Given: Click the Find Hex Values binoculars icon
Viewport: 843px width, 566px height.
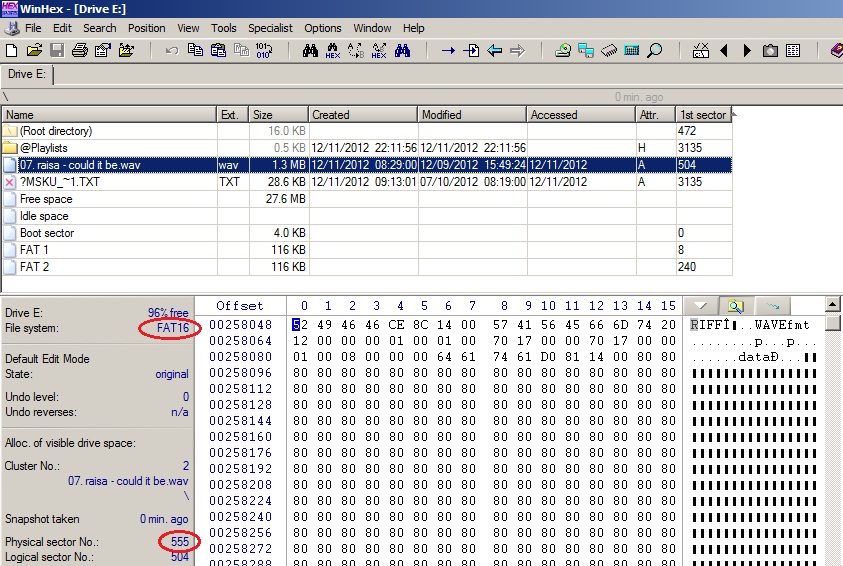Looking at the screenshot, I should 332,50.
